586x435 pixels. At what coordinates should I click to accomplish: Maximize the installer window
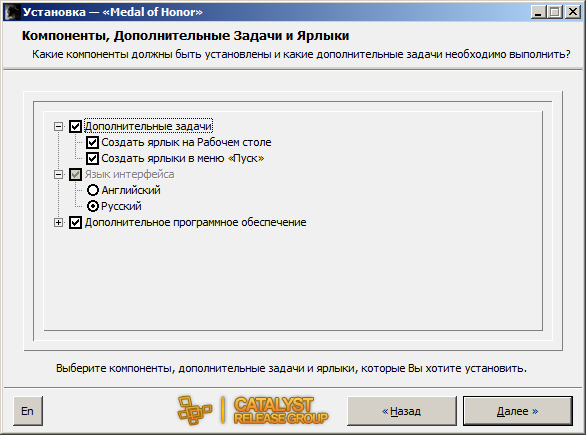coord(555,12)
